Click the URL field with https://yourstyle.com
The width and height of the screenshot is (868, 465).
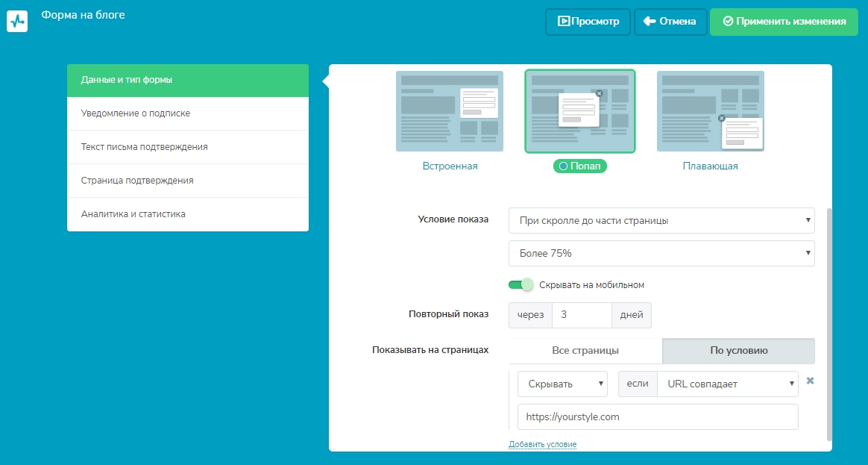pyautogui.click(x=658, y=417)
